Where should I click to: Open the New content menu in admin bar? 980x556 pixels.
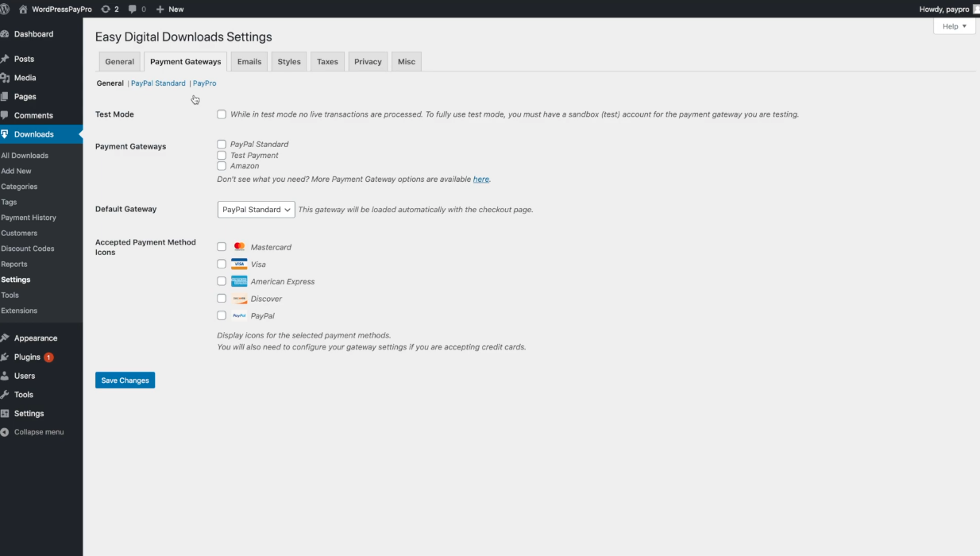click(170, 9)
